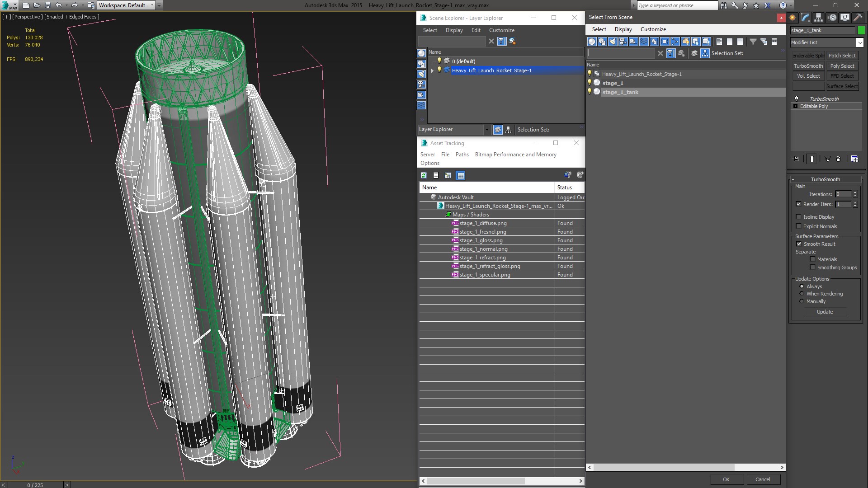Toggle Smooth Result checkbox
The width and height of the screenshot is (868, 488).
pyautogui.click(x=799, y=244)
